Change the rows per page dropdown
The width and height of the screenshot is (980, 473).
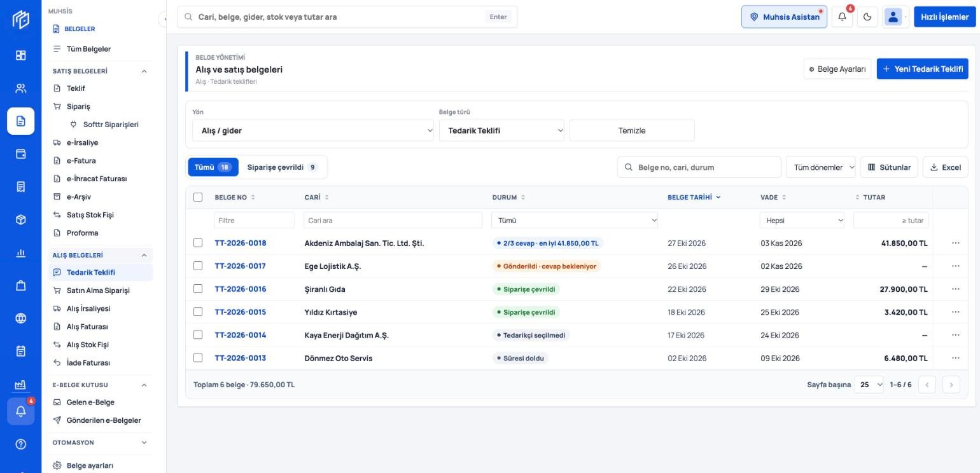coord(869,385)
